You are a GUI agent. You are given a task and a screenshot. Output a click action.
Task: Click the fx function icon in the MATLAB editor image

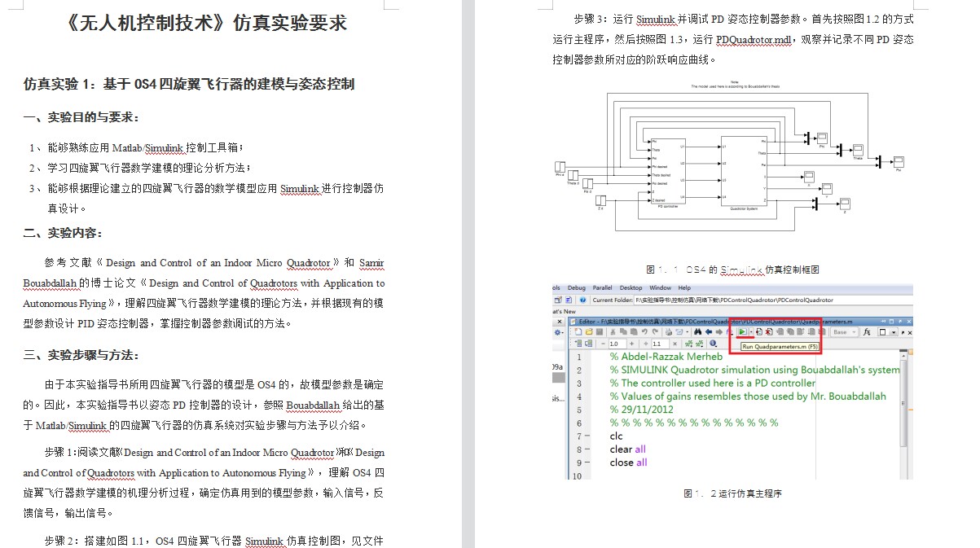click(867, 331)
